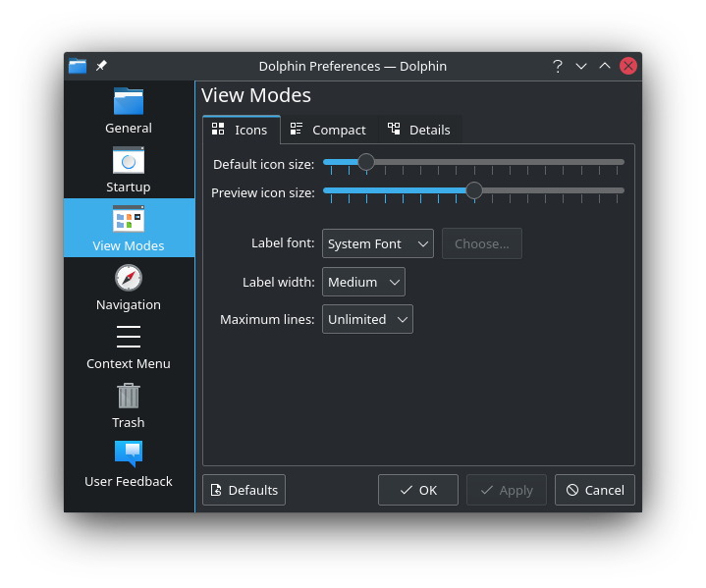Click the 'Label width:' label
706x588 pixels.
click(278, 283)
